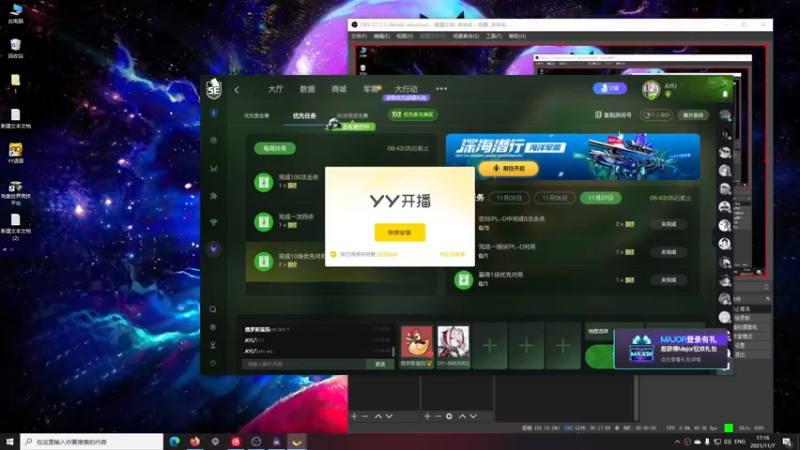Image resolution: width=800 pixels, height=450 pixels.
Task: Open the user agreement link in YY dialog
Action: (x=387, y=254)
